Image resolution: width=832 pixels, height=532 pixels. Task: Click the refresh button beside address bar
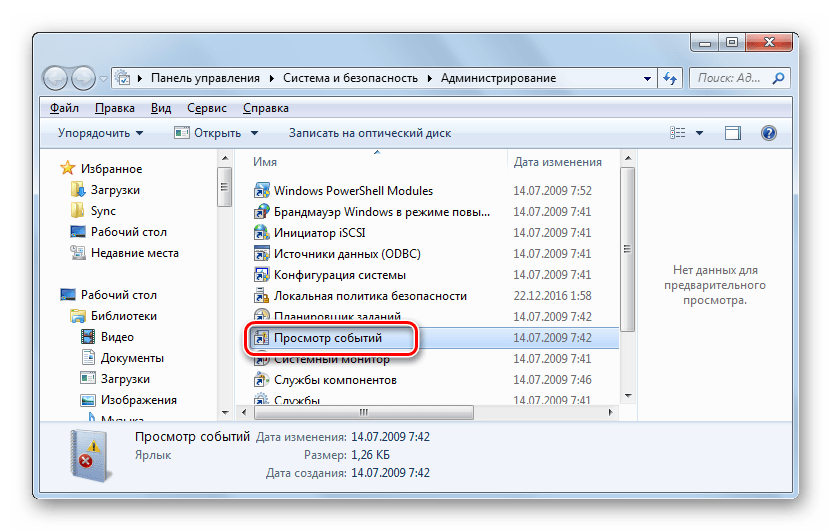[x=670, y=79]
